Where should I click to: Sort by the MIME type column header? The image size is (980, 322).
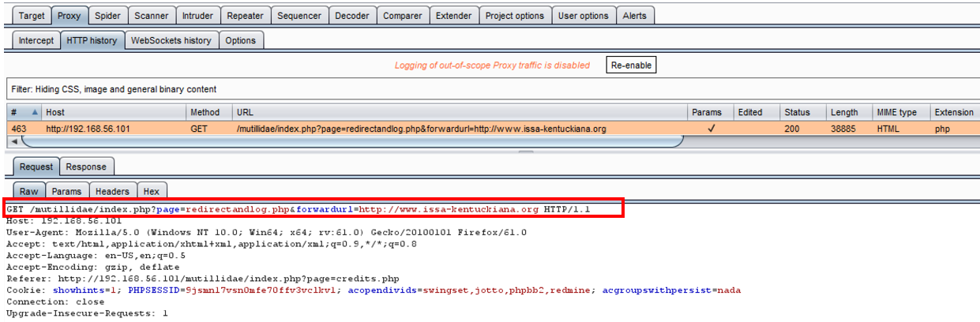click(x=900, y=112)
